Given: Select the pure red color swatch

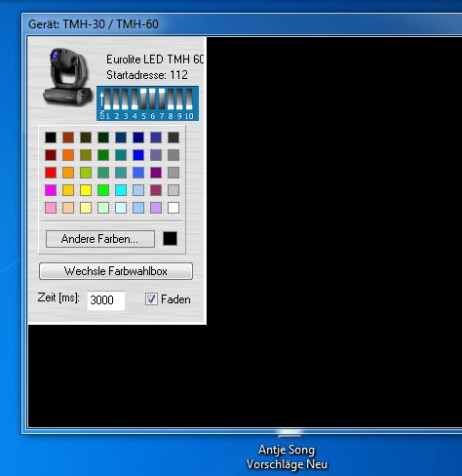Looking at the screenshot, I should tap(51, 173).
